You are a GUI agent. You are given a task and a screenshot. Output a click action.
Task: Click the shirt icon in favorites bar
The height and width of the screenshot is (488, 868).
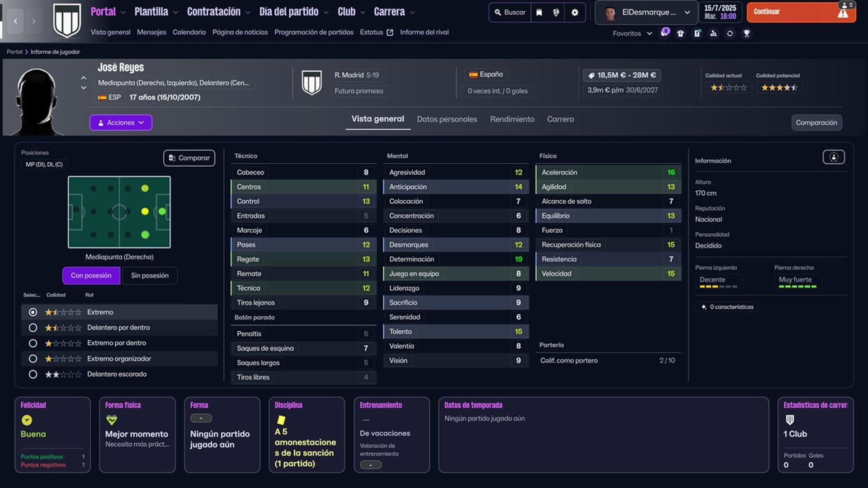[x=680, y=33]
